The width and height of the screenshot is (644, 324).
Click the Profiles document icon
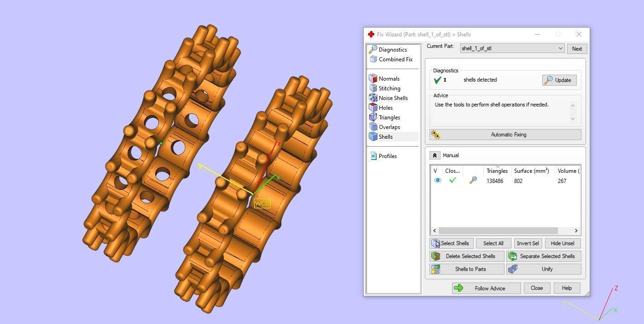click(x=373, y=156)
